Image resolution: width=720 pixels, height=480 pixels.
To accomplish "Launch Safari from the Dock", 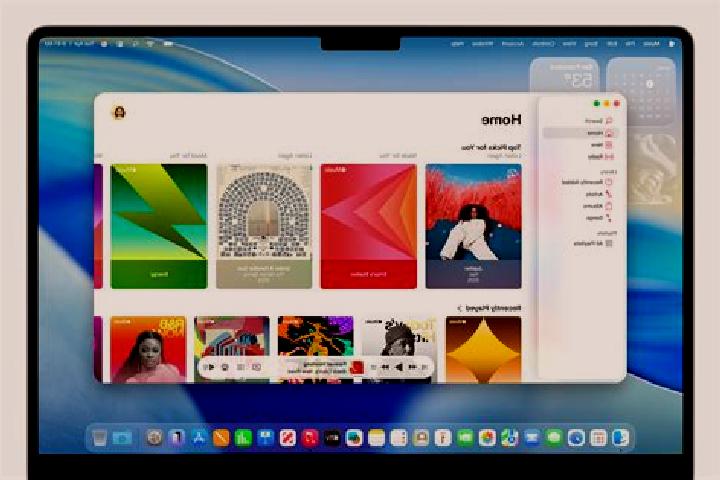I will [x=576, y=437].
